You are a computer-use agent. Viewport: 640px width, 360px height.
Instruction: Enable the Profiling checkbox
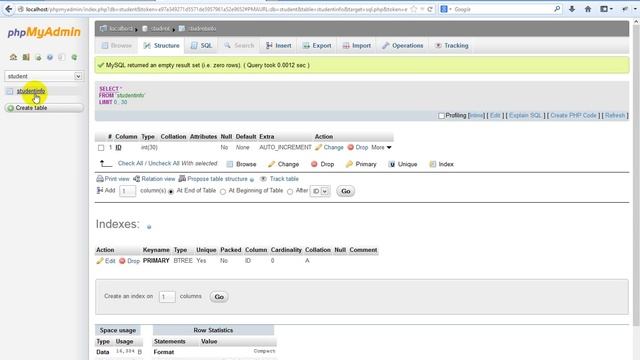tap(441, 116)
